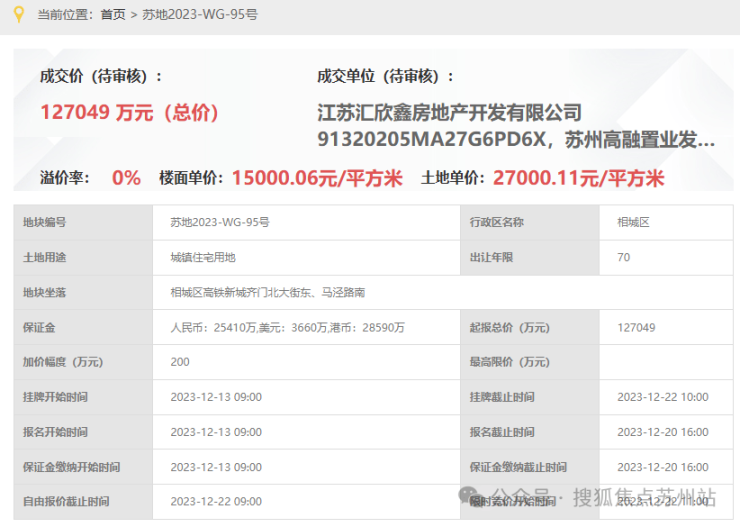Click the red 127049 万元（总价） deal price
Viewport: 740px width, 527px height.
(x=129, y=112)
